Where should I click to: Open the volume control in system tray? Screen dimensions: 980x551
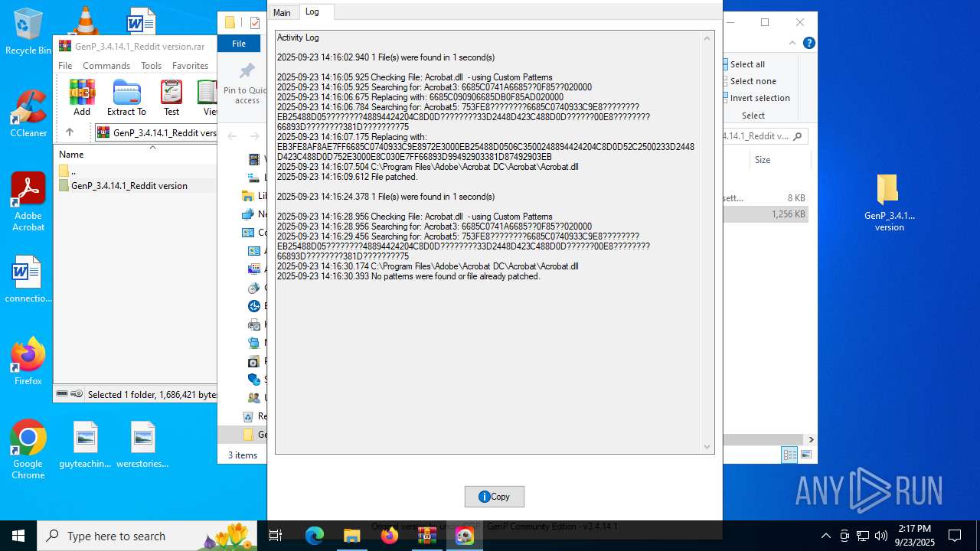[881, 536]
